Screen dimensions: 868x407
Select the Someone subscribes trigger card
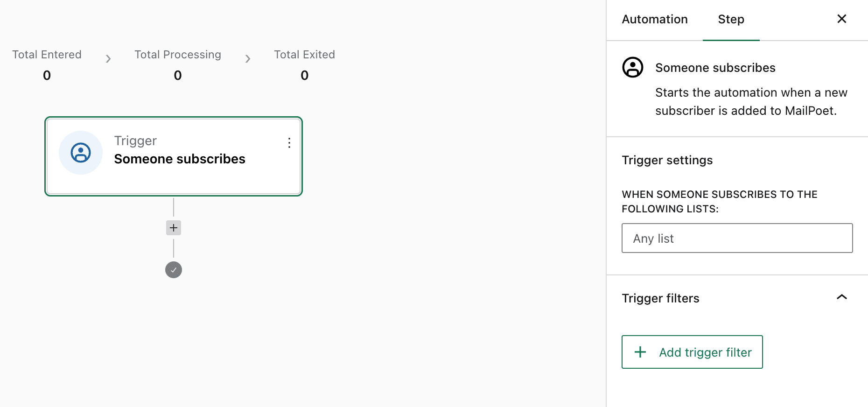174,156
